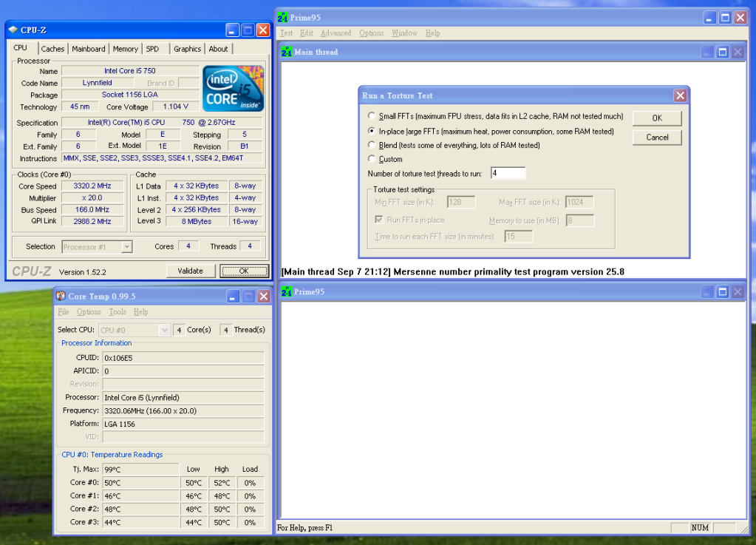Viewport: 756px width, 545px height.
Task: Click the NUM indicator in Prime95 status bar
Action: coord(700,528)
